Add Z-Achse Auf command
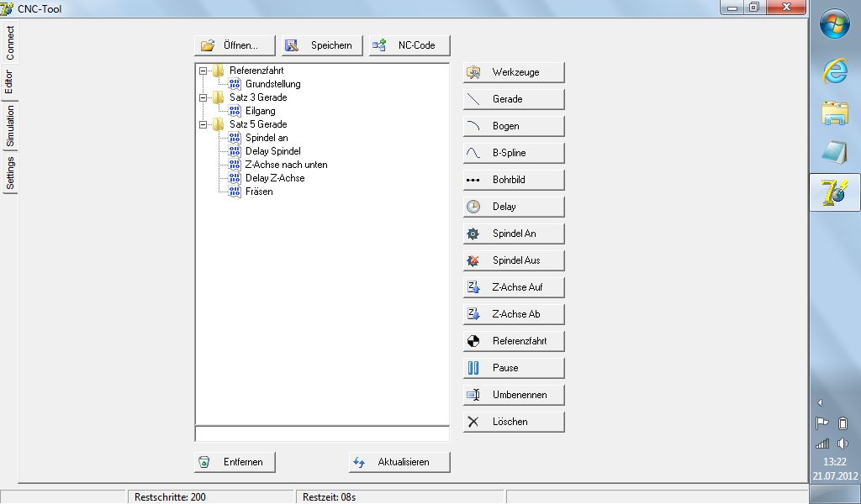 pos(513,287)
